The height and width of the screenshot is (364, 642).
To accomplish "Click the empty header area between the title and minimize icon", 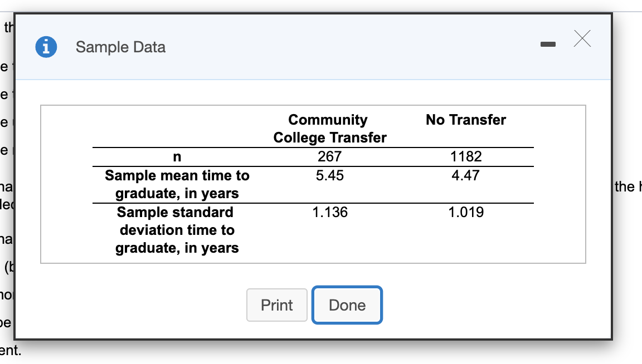I will (346, 47).
